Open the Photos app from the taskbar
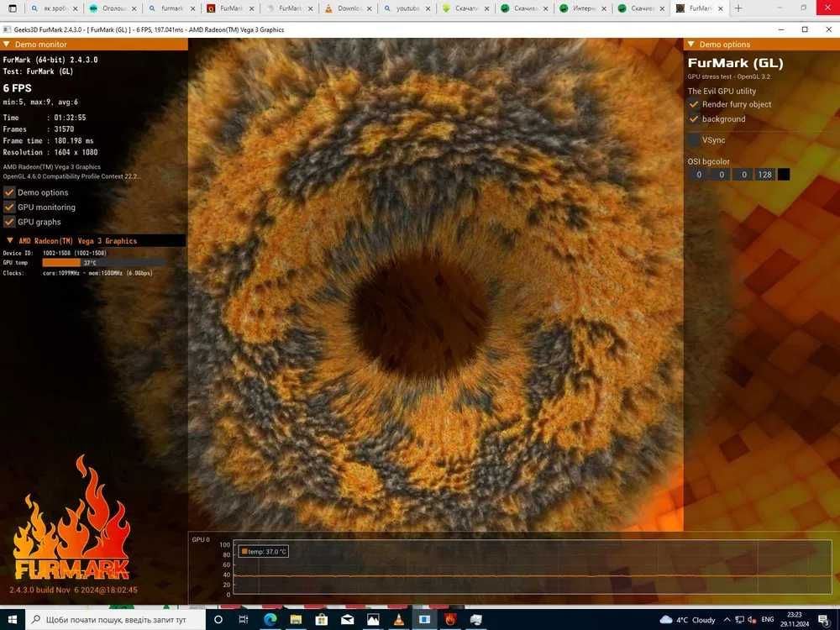840x630 pixels. pyautogui.click(x=373, y=620)
